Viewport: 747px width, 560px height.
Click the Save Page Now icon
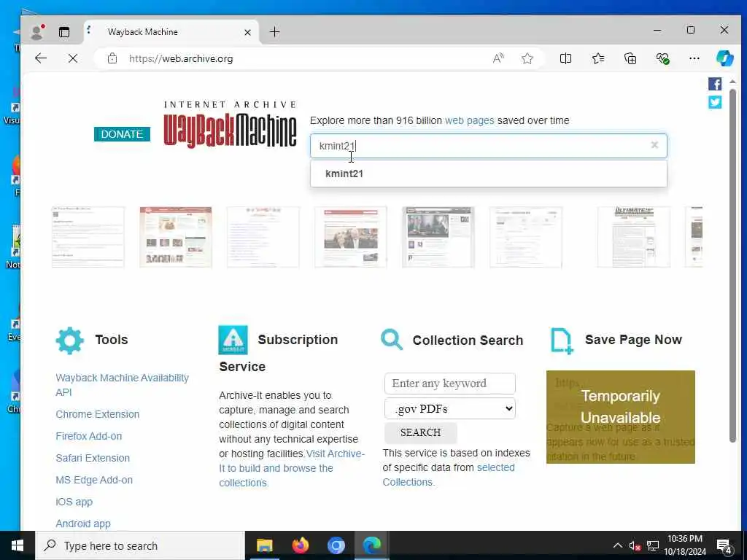coord(561,341)
